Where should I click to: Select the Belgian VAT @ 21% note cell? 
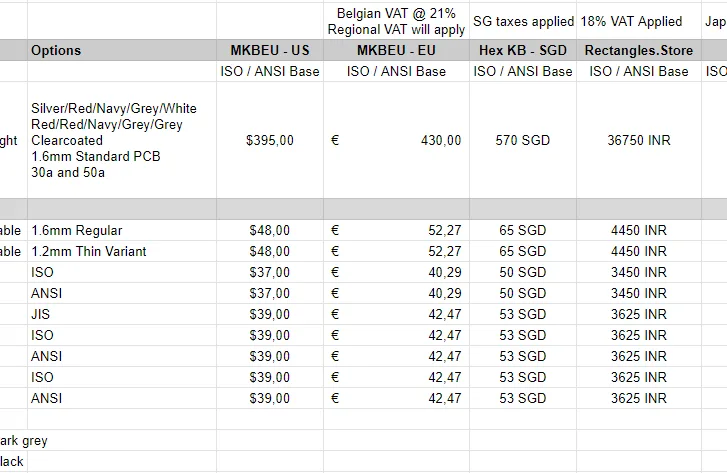[396, 21]
